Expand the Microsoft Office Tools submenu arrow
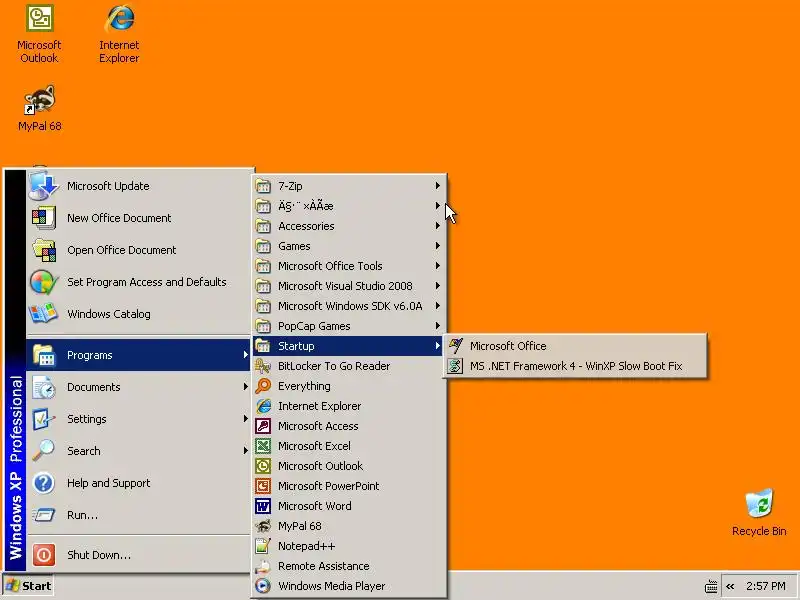Viewport: 800px width, 600px height. tap(438, 266)
